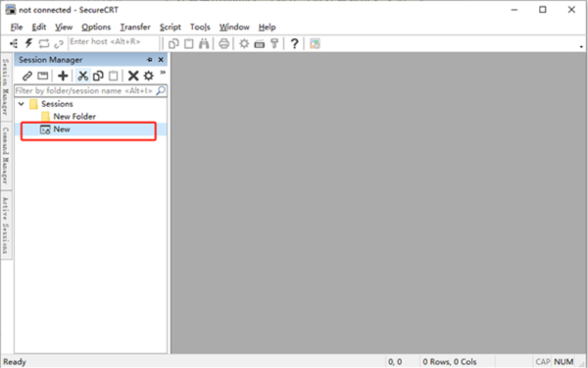Expand the Session Manager toolbar overflow chevron

point(163,73)
